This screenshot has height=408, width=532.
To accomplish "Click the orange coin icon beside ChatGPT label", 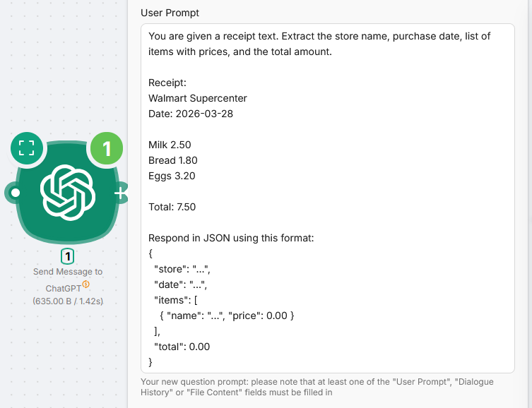I will click(x=85, y=284).
